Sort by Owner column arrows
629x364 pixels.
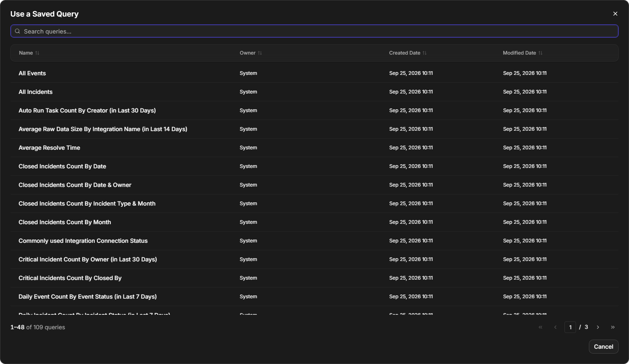(x=260, y=53)
